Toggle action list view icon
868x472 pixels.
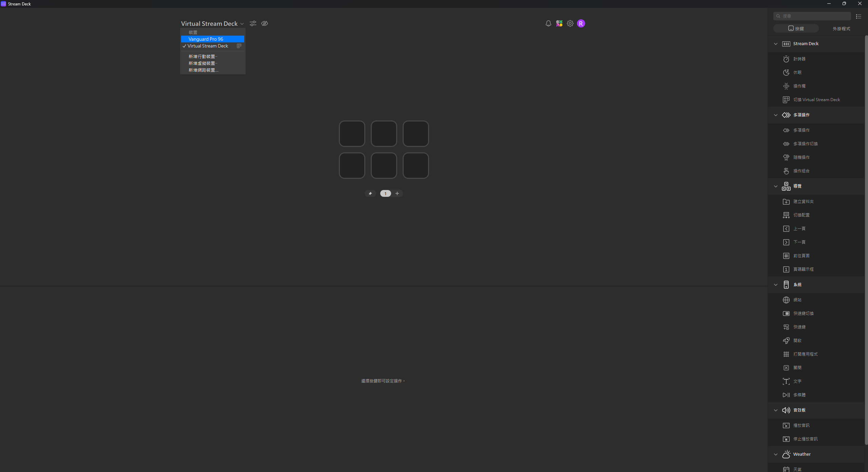(x=858, y=16)
